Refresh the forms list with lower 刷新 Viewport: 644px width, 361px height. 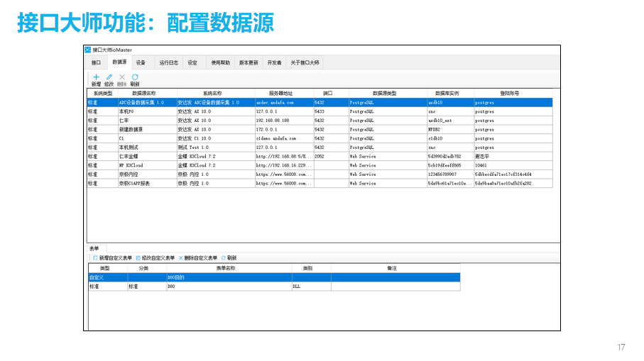229,258
